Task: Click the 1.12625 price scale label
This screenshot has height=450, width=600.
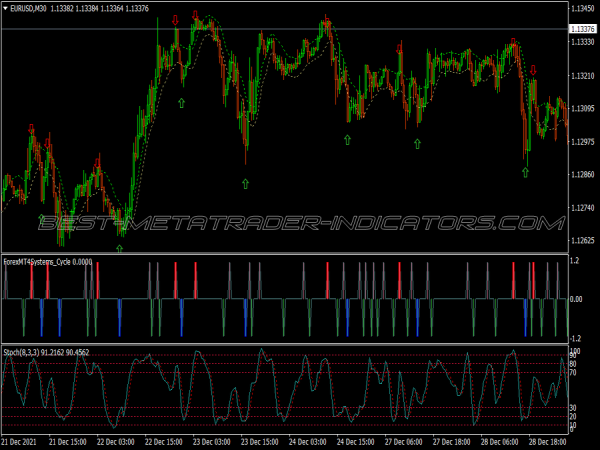Action: point(583,241)
